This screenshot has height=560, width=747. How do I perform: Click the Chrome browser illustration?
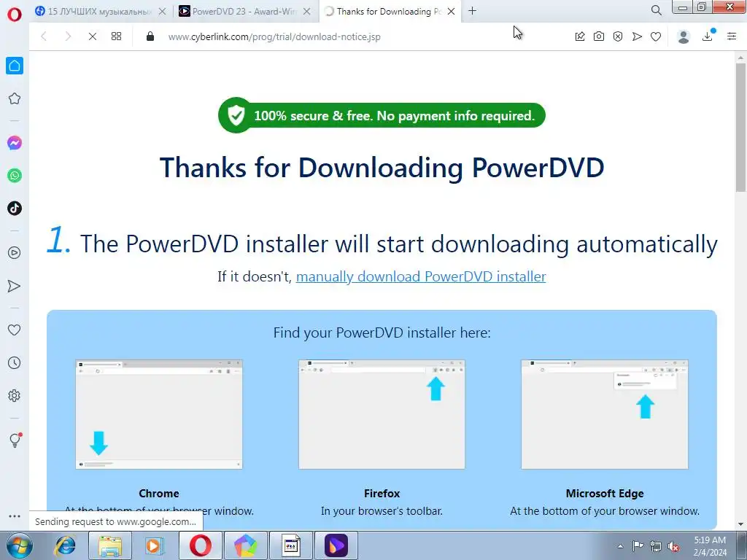tap(158, 414)
